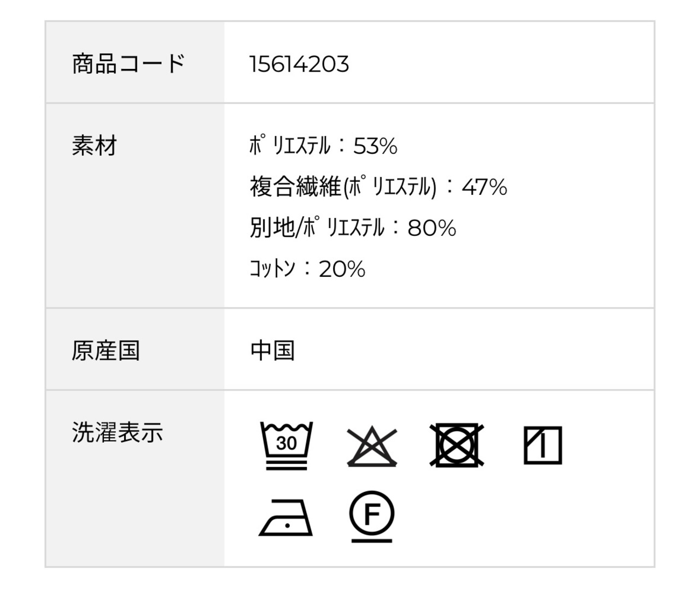700x597 pixels.
Task: Click the 80% percentage value
Action: coord(431,228)
